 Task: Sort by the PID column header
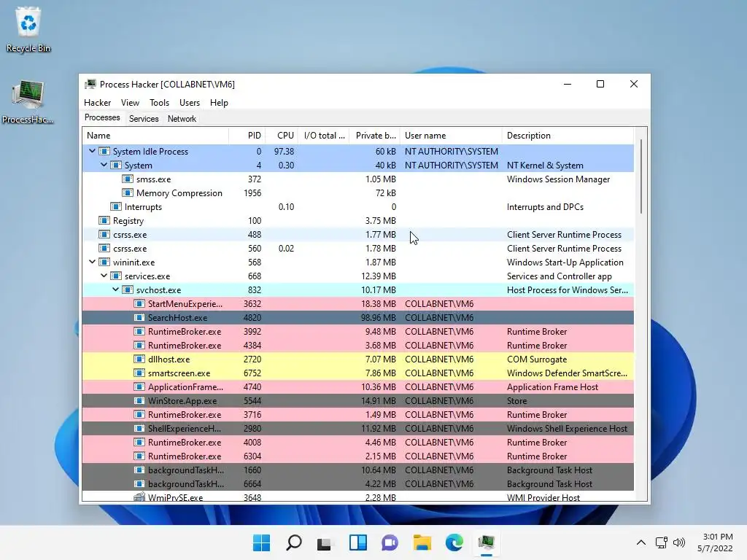coord(247,136)
